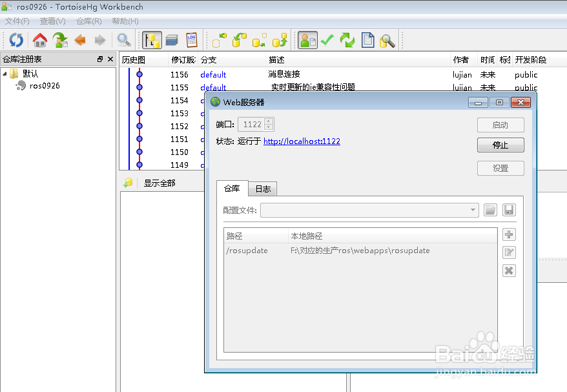567x392 pixels.
Task: Click the refresh repository toolbar icon
Action: 16,40
